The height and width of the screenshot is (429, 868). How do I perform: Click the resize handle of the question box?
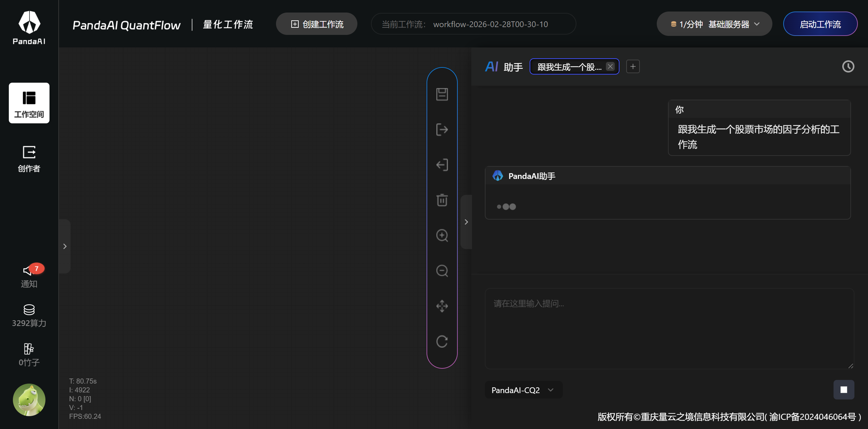[851, 366]
